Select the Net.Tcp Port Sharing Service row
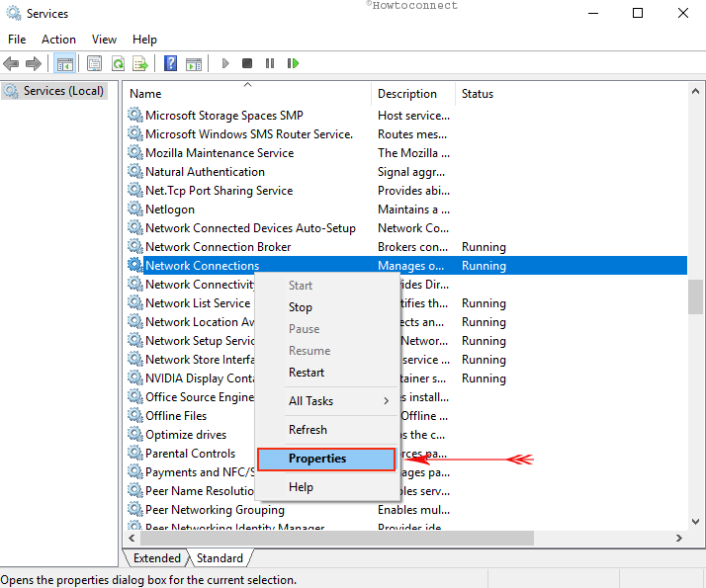Screen dimensions: 706x588 coord(405,191)
